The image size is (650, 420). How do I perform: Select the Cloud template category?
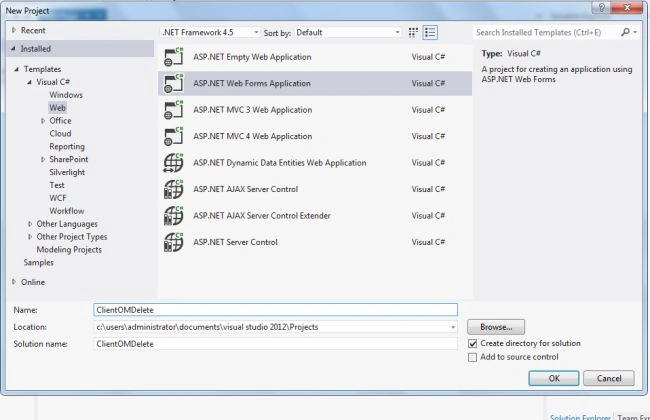(x=60, y=134)
